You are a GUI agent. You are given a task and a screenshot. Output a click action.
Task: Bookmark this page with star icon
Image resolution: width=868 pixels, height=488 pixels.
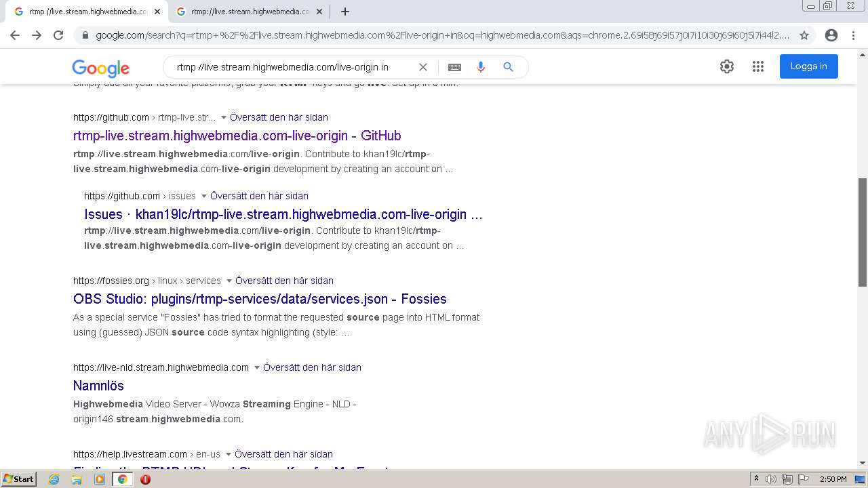[x=804, y=35]
